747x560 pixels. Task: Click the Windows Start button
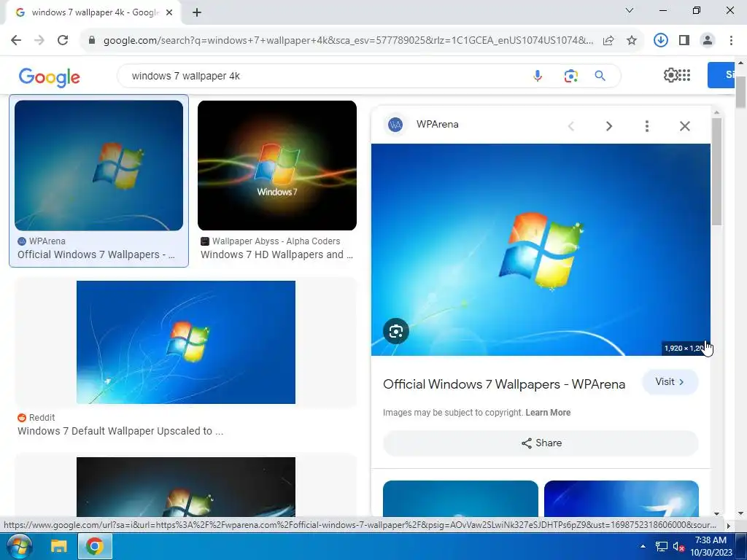point(19,546)
